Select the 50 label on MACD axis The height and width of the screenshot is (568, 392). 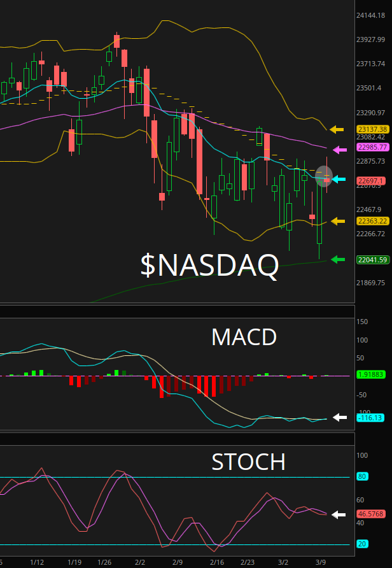coord(361,358)
